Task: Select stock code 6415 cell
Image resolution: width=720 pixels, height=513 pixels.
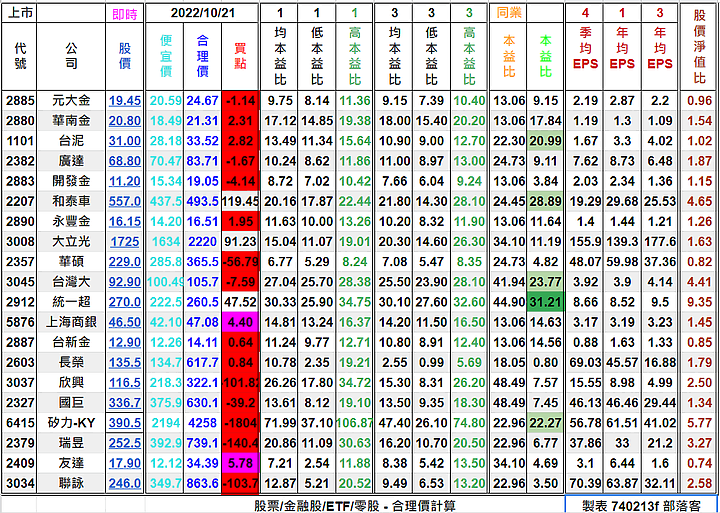Action: click(20, 423)
